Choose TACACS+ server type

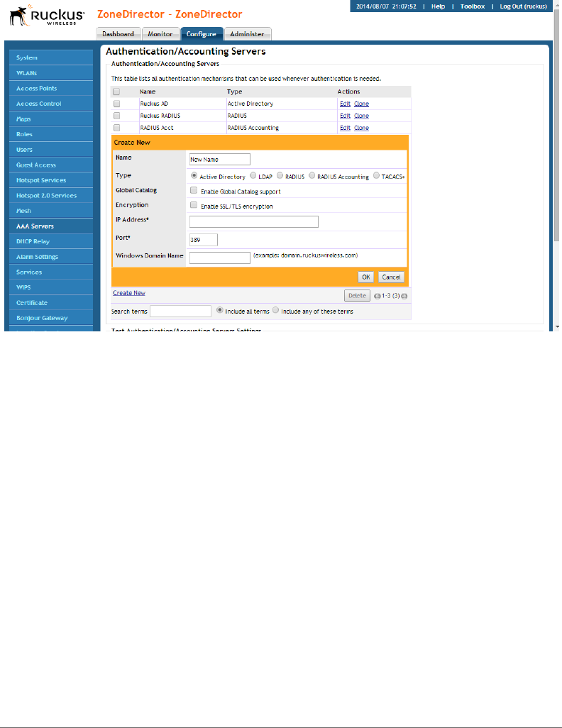point(376,175)
